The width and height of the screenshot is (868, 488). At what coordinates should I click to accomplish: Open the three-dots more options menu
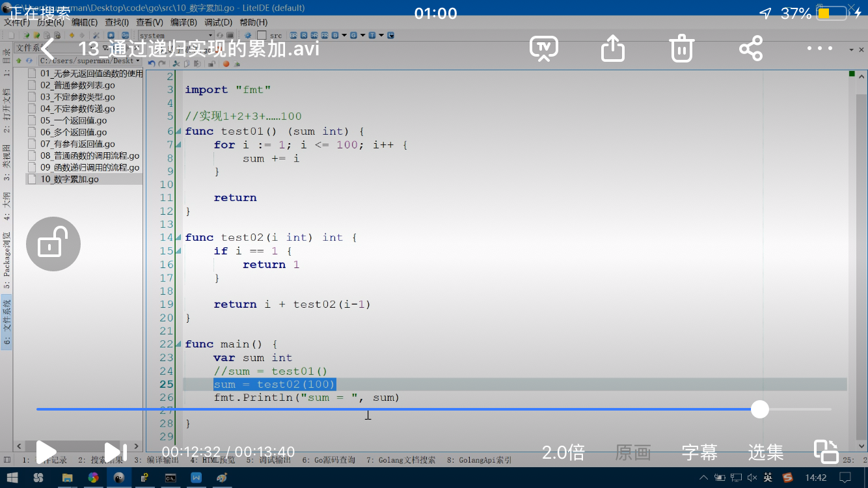(x=820, y=48)
